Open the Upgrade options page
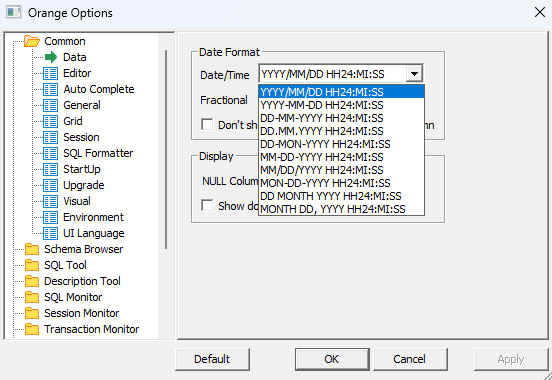This screenshot has height=380, width=552. point(84,185)
